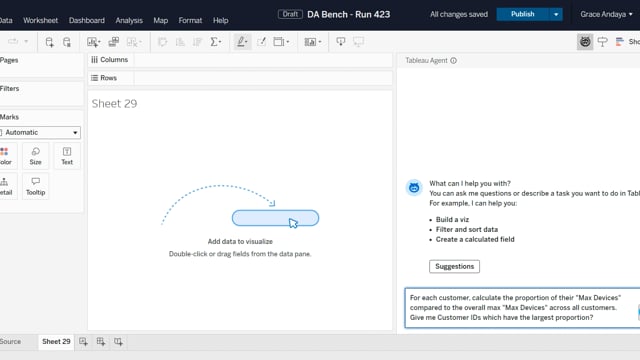Image resolution: width=640 pixels, height=360 pixels.
Task: Open the Grace Andaya user menu
Action: (x=606, y=14)
